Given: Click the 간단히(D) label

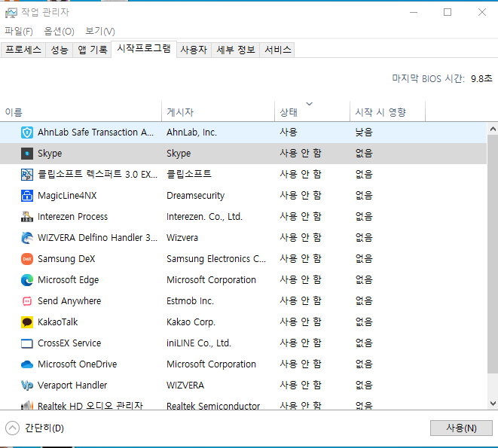Looking at the screenshot, I should 44,428.
